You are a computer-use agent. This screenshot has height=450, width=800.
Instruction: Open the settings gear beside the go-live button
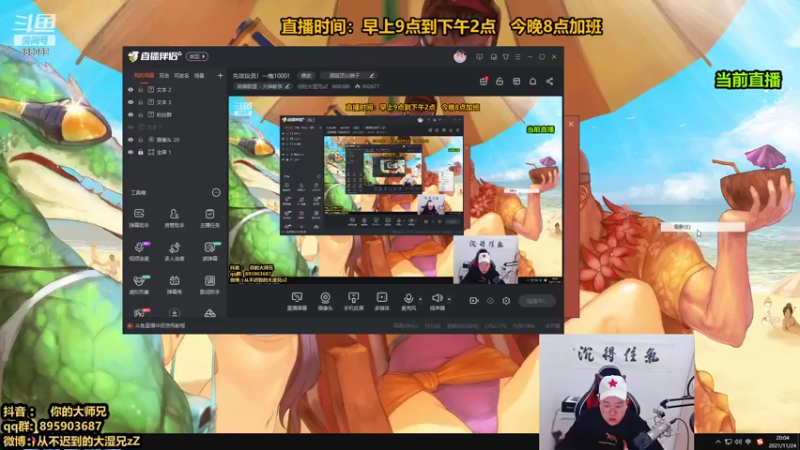pos(506,301)
